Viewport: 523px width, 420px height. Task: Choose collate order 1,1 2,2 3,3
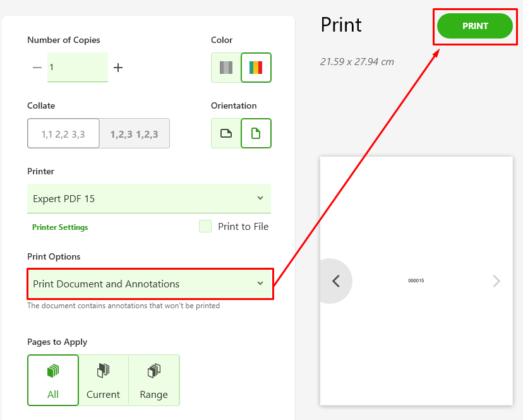[x=63, y=133]
